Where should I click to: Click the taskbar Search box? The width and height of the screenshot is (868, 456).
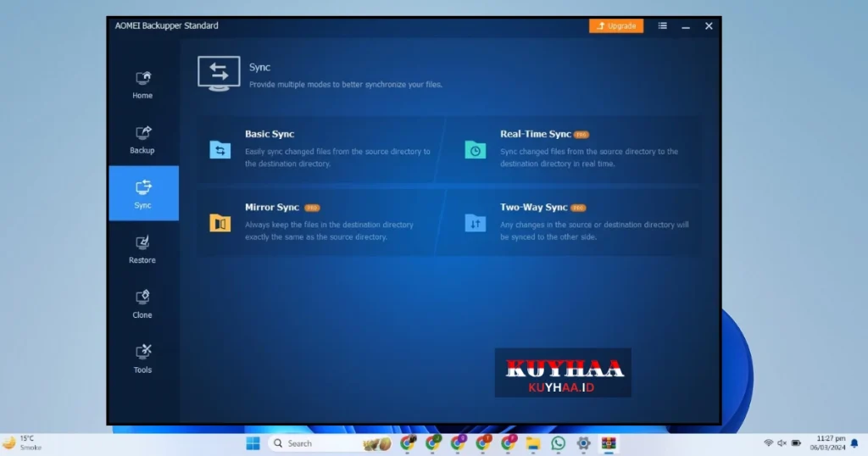coord(331,443)
